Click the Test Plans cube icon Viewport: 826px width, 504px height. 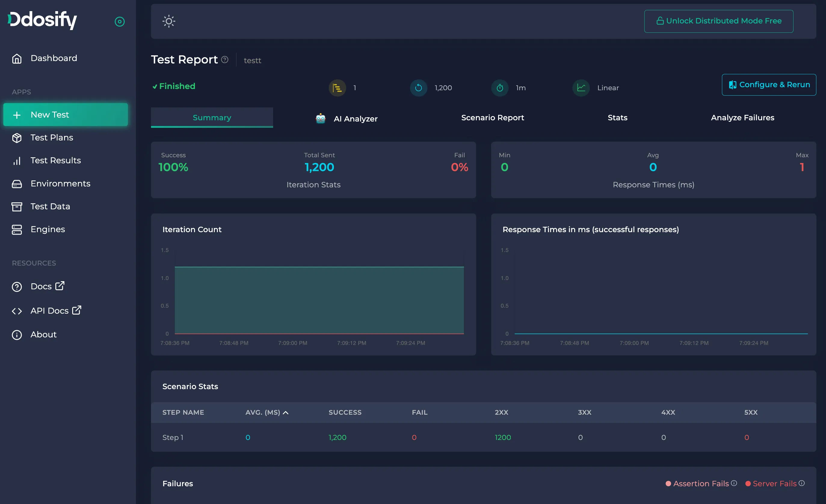point(17,138)
